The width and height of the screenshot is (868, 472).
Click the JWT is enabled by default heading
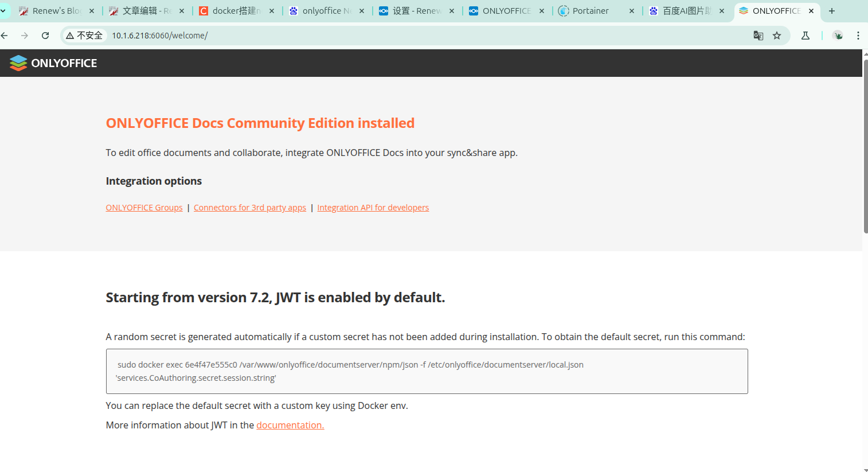click(x=275, y=298)
